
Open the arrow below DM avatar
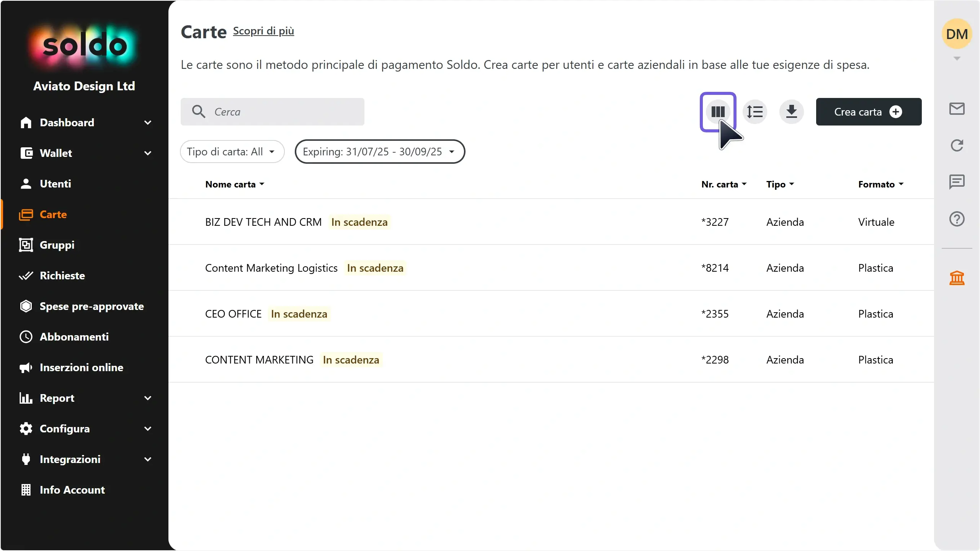click(957, 59)
